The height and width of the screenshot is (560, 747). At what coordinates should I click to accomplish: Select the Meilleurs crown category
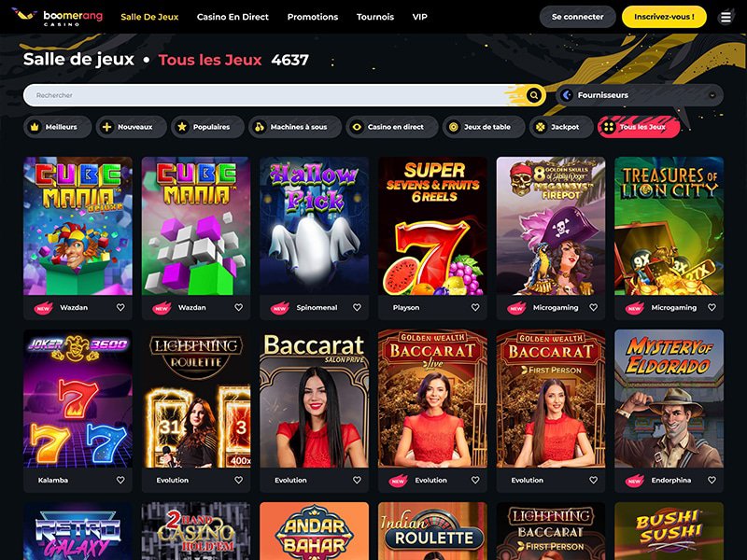coord(57,127)
